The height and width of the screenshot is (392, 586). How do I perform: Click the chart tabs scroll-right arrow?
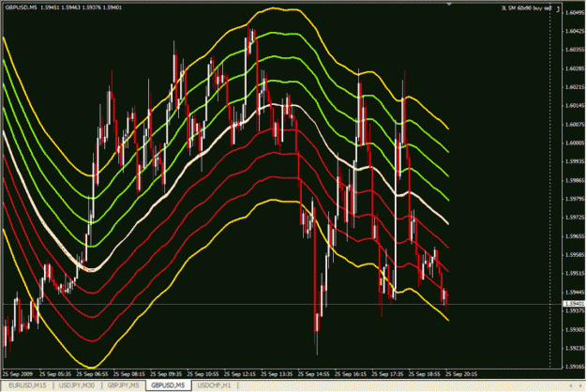pyautogui.click(x=580, y=385)
